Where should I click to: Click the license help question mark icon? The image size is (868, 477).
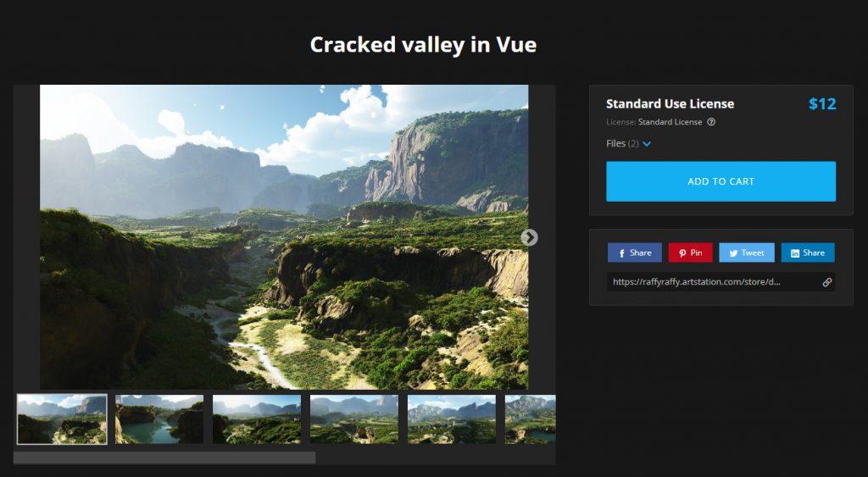(711, 122)
